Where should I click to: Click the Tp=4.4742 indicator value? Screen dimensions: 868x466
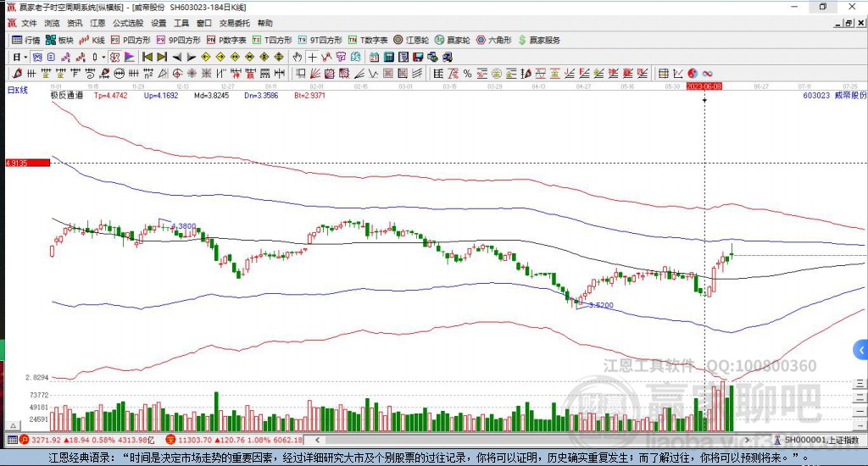click(x=111, y=95)
